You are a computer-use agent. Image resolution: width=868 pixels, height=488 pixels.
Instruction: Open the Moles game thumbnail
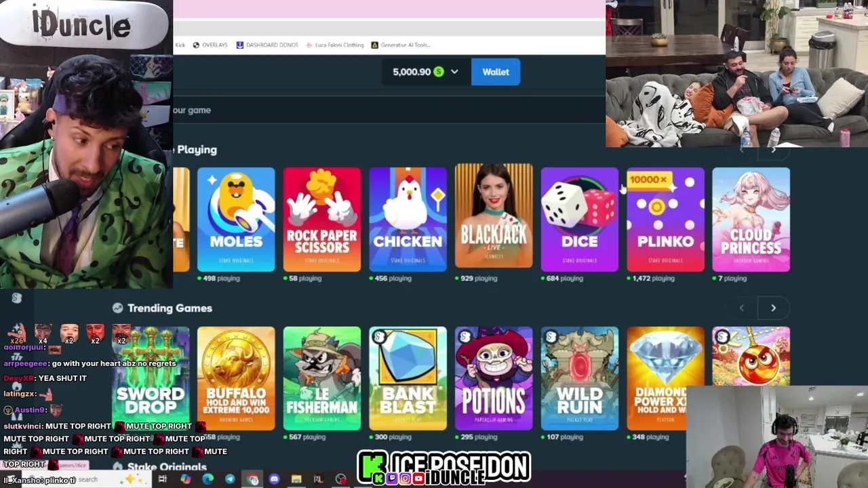coord(236,219)
